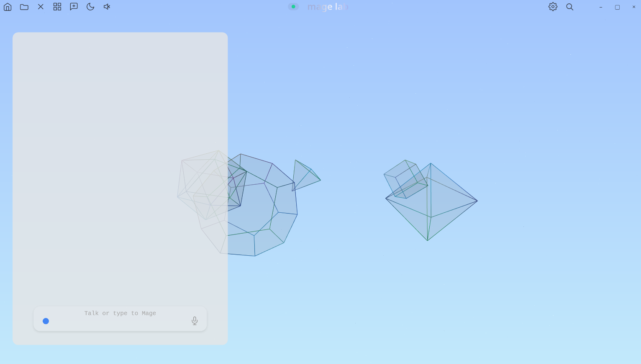Toggle dark mode with the moon icon
This screenshot has width=641, height=364.
pyautogui.click(x=90, y=7)
